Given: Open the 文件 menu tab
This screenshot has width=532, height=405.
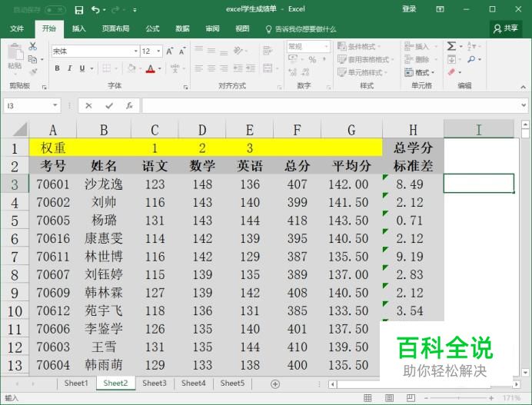Looking at the screenshot, I should (17, 29).
